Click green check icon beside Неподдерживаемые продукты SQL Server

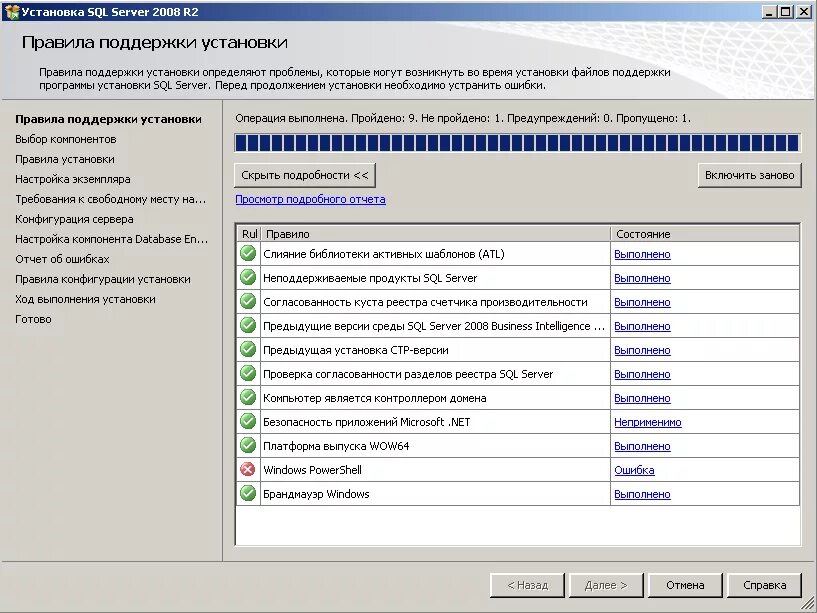(248, 277)
